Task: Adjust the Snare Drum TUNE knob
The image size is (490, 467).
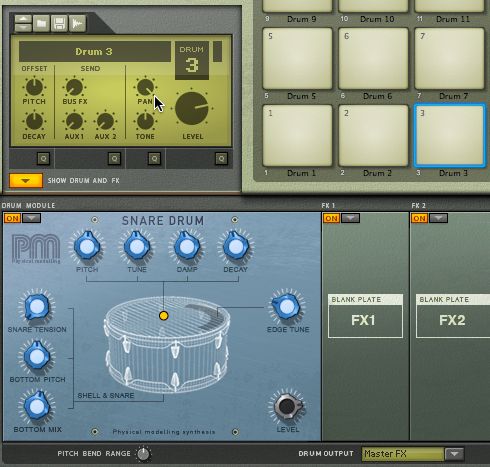Action: [137, 247]
